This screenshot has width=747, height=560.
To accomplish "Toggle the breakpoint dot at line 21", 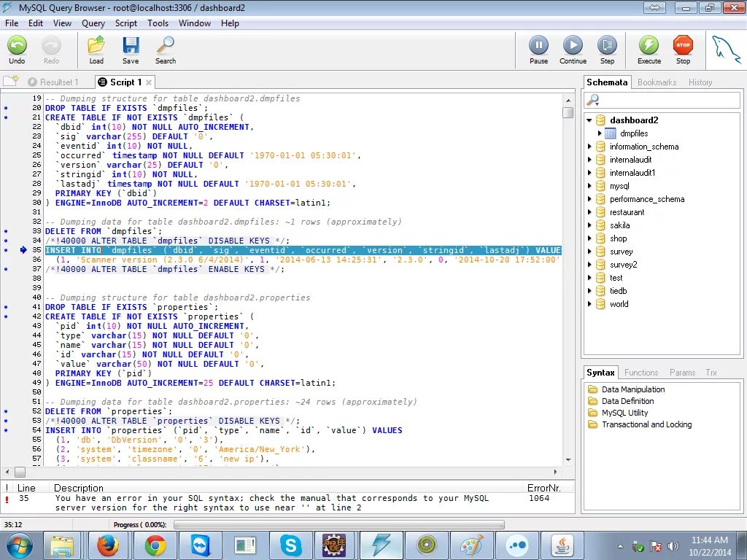I will 6,117.
